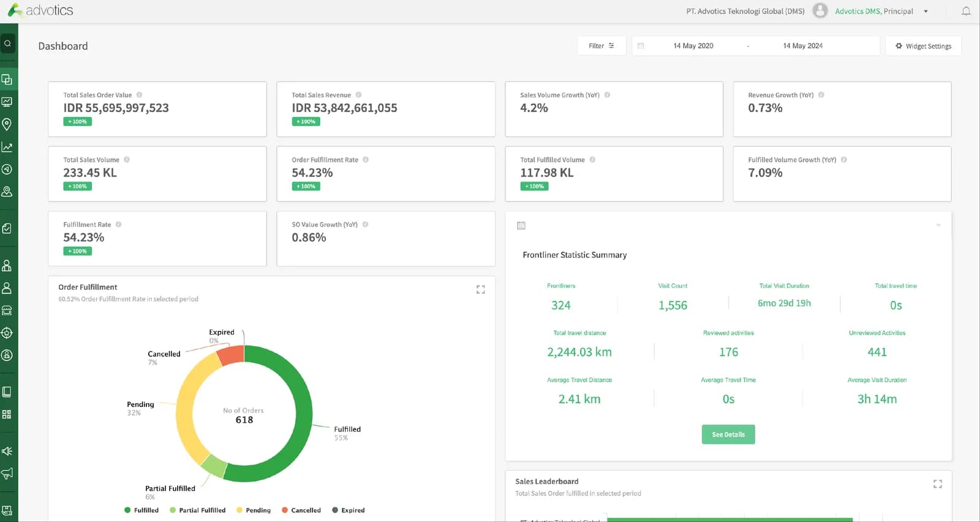
Task: Click the Unreviewed Activities value 441
Action: [877, 352]
